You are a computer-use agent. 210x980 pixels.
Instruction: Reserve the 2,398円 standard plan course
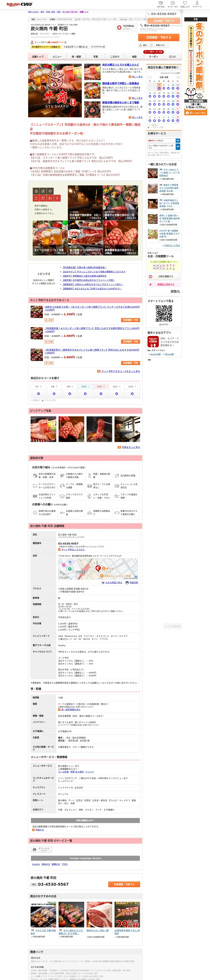click(131, 320)
